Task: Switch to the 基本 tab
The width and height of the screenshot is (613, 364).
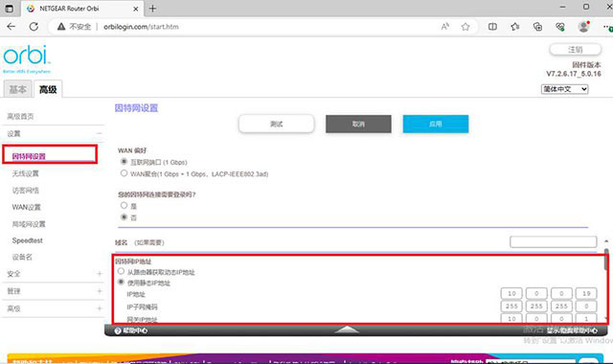Action: [17, 89]
